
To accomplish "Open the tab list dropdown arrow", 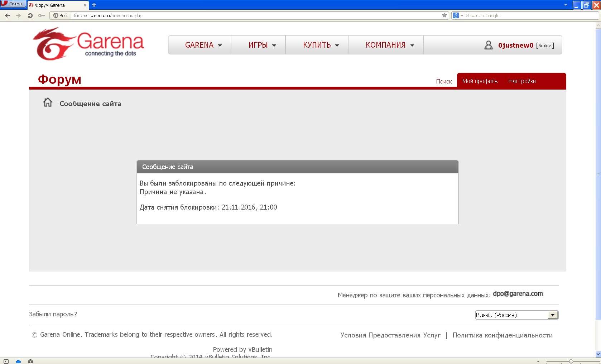I will pos(566,5).
